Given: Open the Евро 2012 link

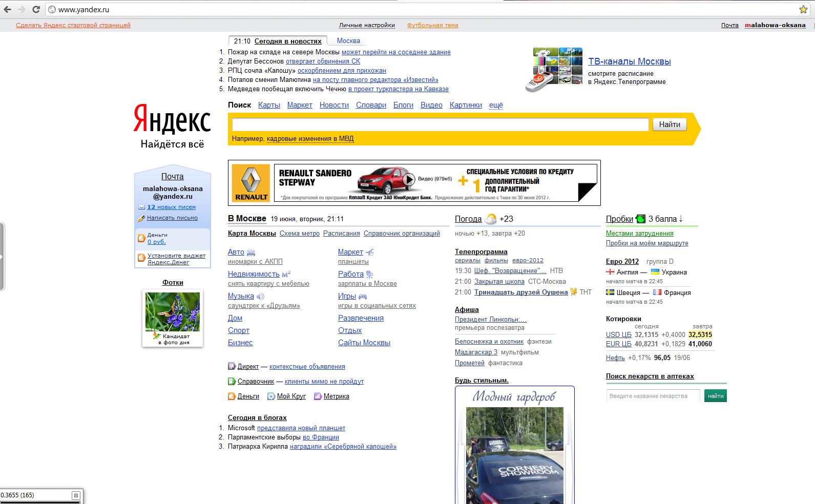Looking at the screenshot, I should 622,261.
